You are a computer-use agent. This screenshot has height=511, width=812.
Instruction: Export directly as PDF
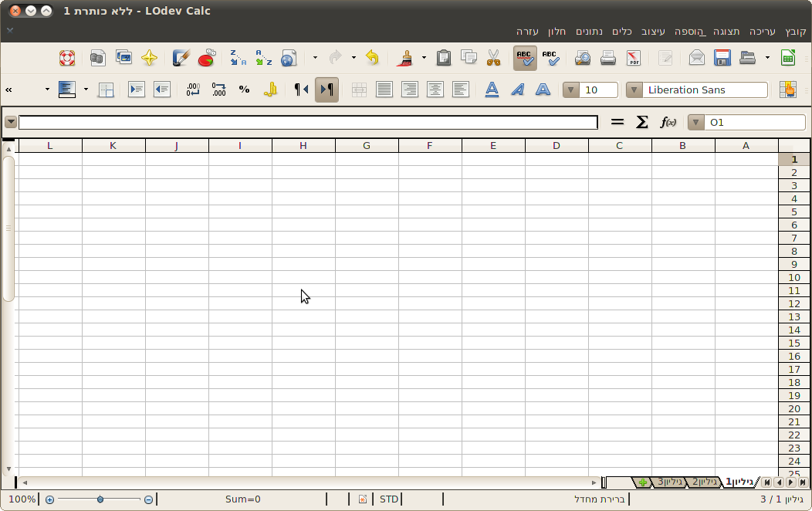634,58
